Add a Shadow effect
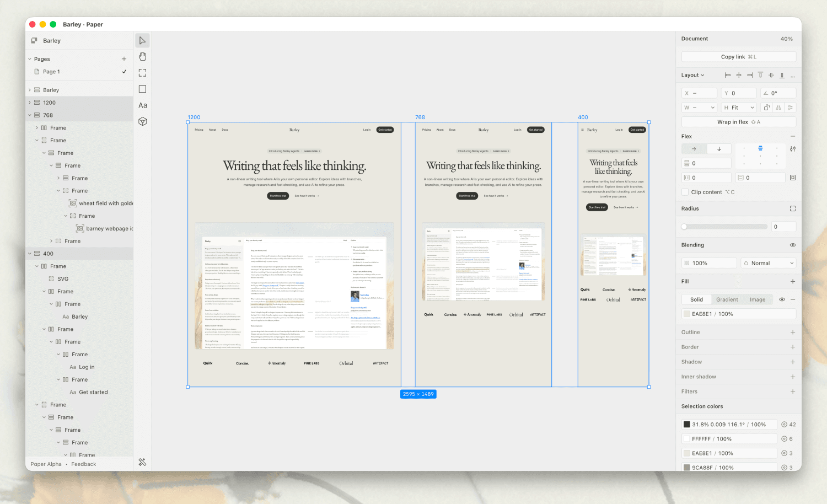 click(793, 362)
